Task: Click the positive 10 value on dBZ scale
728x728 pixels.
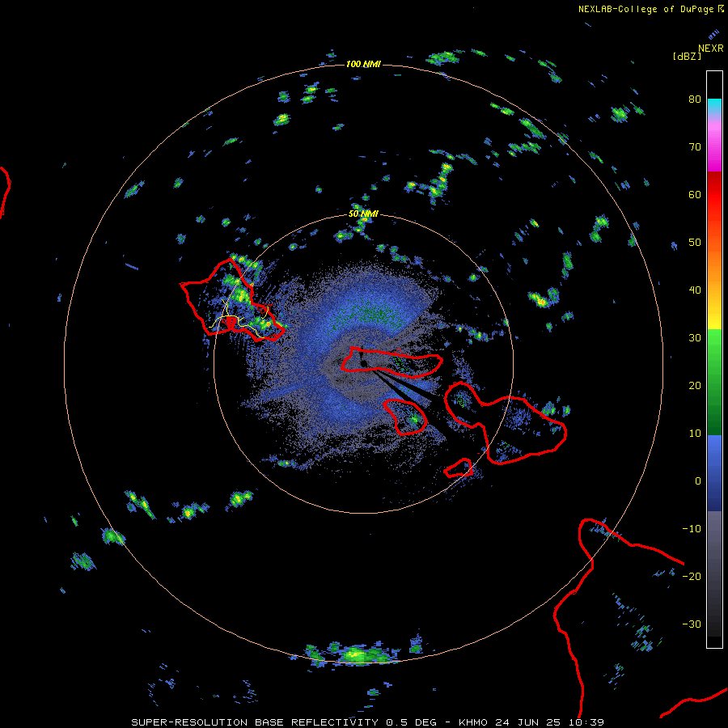Action: tap(695, 434)
